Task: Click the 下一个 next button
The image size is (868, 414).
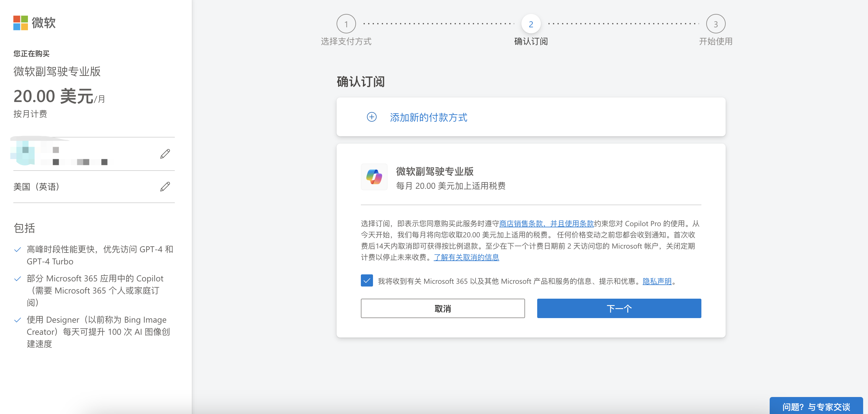Action: (619, 308)
